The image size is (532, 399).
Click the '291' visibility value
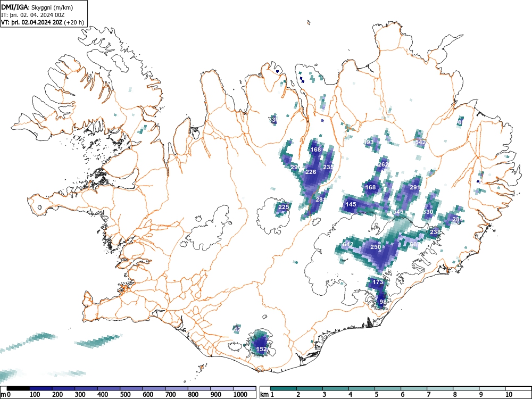(415, 187)
